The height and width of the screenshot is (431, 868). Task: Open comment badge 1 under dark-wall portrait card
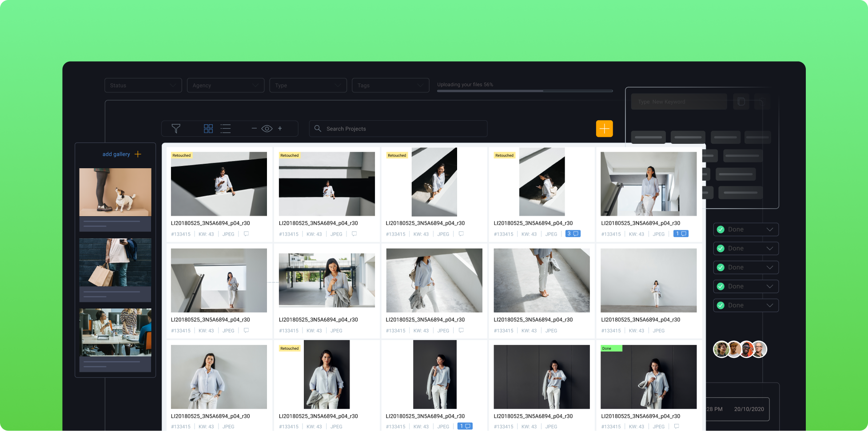tap(465, 426)
